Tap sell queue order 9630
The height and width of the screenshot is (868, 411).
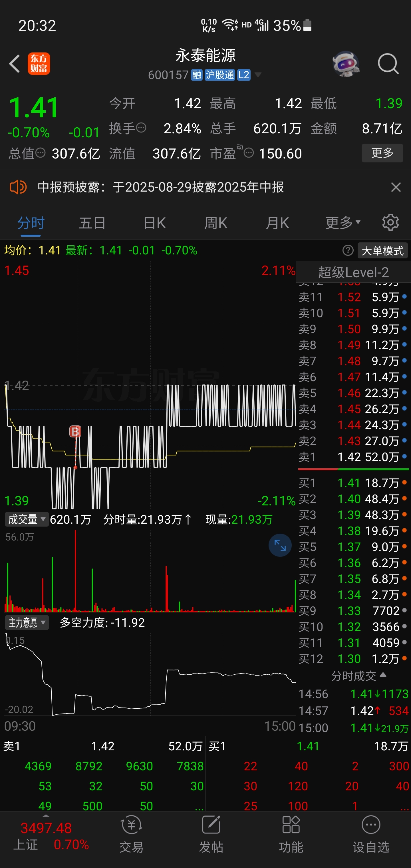coord(139,766)
